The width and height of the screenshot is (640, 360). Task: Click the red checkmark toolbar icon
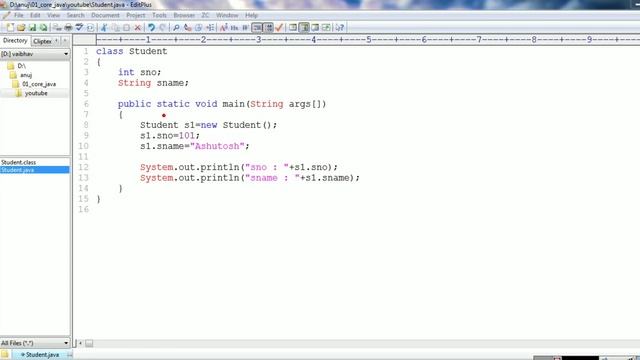[x=279, y=27]
